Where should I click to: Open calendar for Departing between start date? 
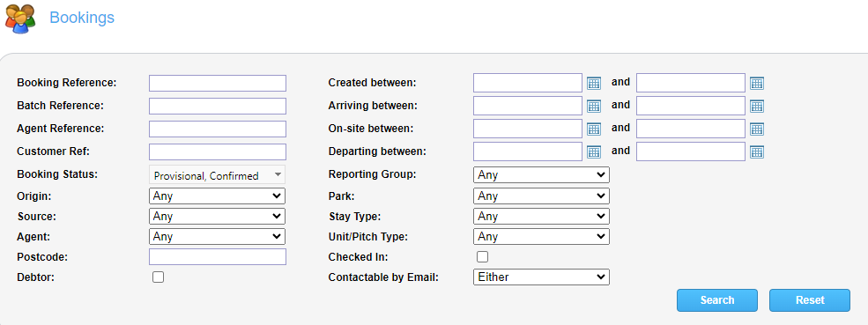coord(593,151)
